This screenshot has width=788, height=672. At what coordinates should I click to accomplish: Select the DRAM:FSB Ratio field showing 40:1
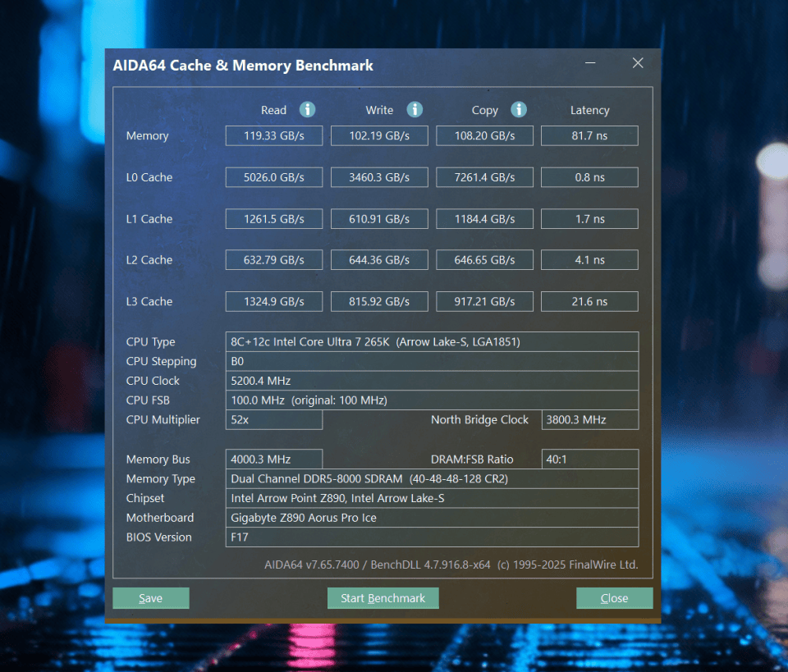click(589, 459)
